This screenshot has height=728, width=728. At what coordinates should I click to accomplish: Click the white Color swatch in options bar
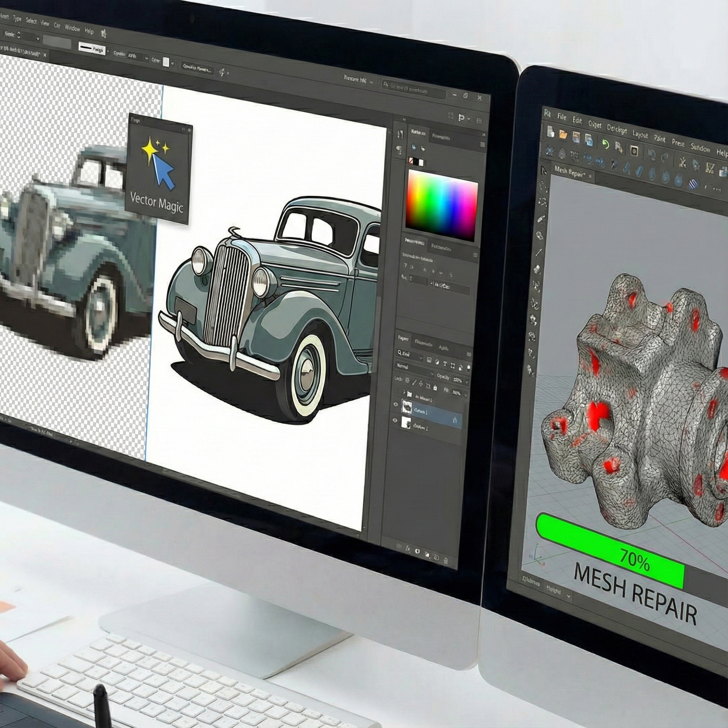(x=166, y=62)
